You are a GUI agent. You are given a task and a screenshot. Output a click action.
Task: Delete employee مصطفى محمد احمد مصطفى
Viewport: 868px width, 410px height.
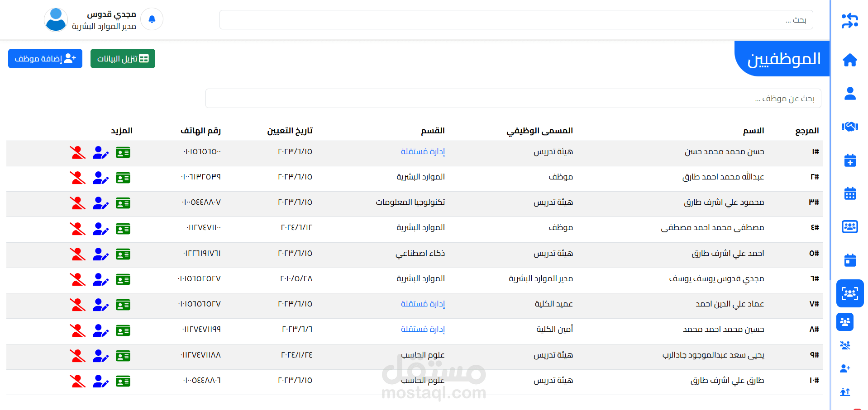(x=78, y=229)
